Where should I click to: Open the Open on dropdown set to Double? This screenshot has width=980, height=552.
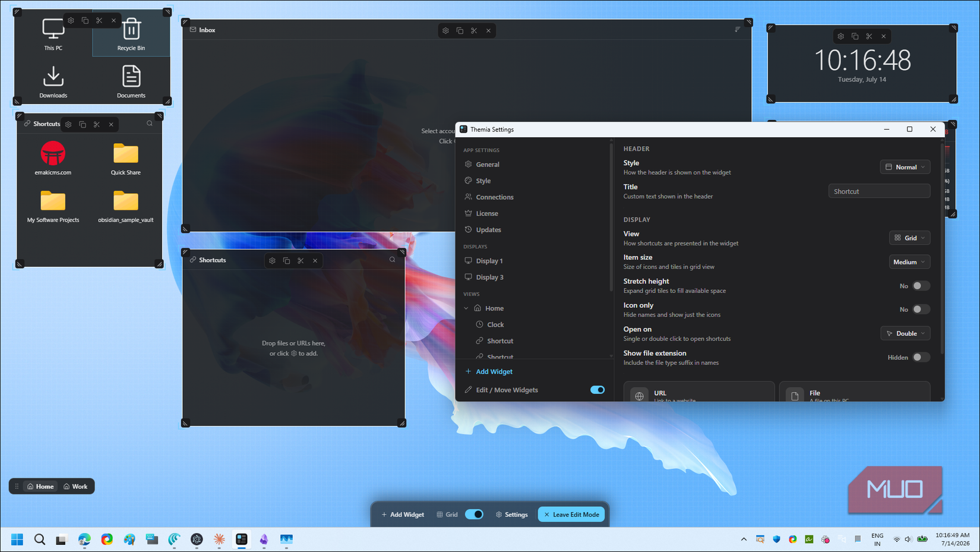coord(905,333)
